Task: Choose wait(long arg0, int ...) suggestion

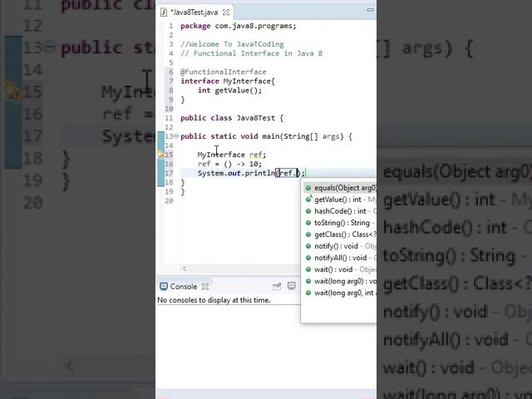Action: click(340, 293)
